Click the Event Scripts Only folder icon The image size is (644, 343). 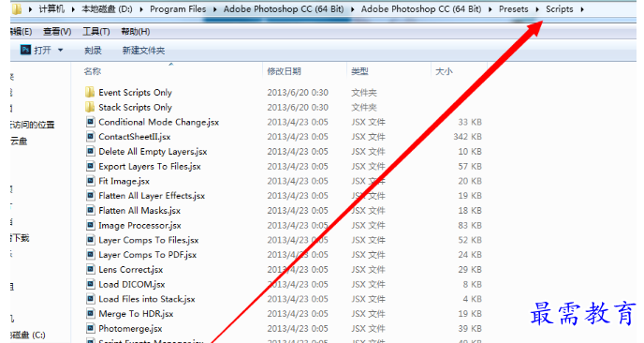coord(90,92)
